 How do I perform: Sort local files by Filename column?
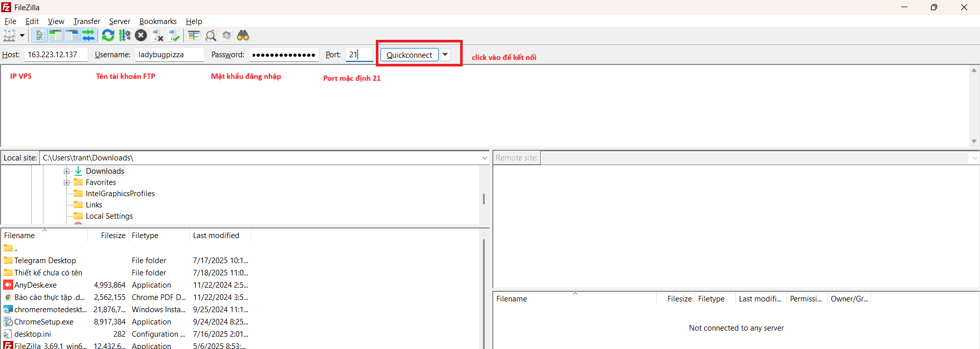tap(44, 236)
